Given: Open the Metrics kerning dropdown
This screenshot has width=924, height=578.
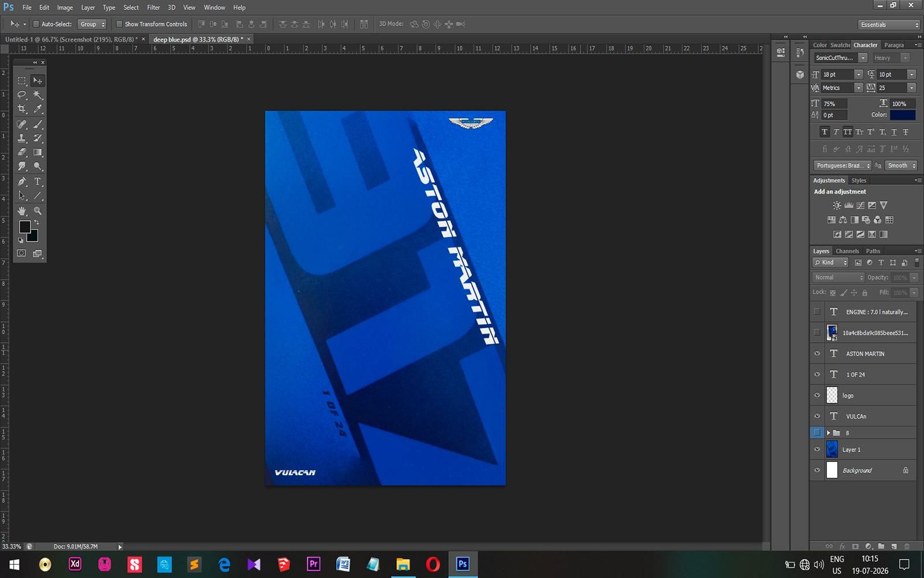Looking at the screenshot, I should [x=858, y=88].
